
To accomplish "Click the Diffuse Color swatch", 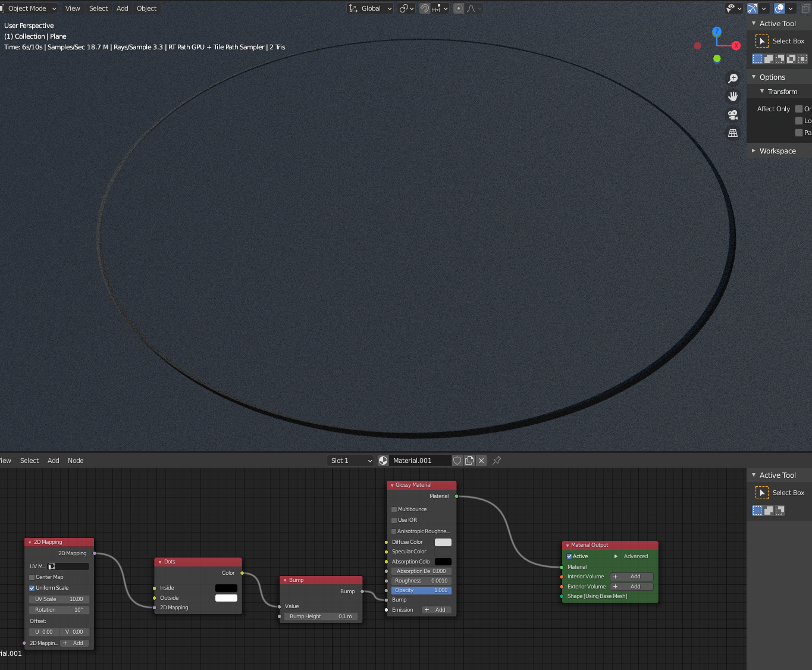I will 443,542.
